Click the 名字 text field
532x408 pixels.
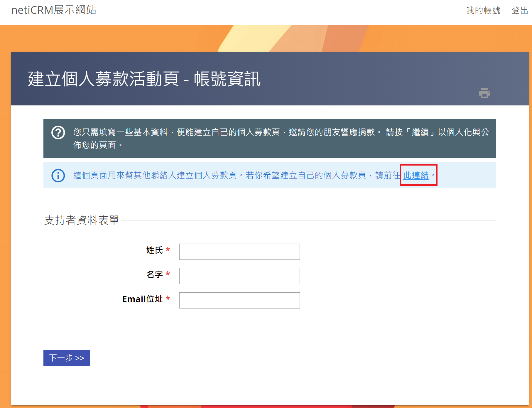pos(239,276)
